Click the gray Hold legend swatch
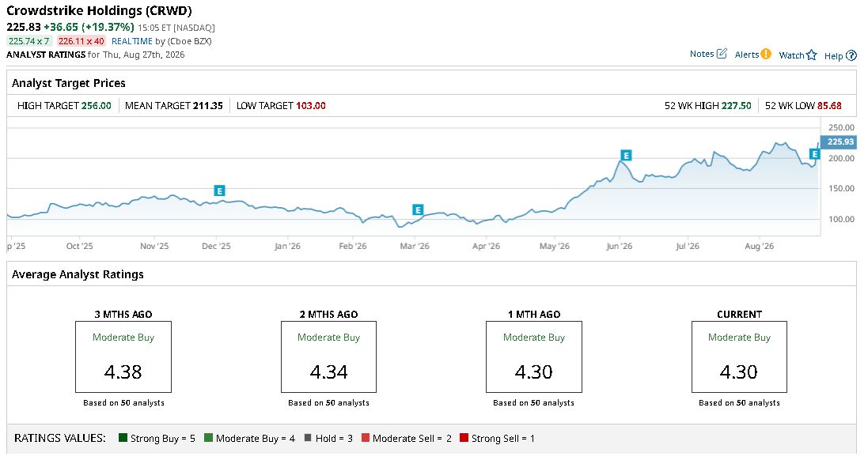Image resolution: width=868 pixels, height=464 pixels. 308,437
